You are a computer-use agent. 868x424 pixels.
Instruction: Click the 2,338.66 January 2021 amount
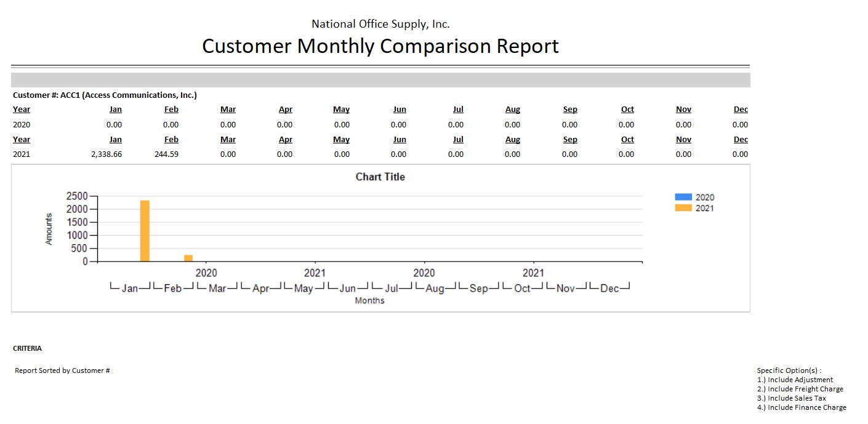coord(106,154)
